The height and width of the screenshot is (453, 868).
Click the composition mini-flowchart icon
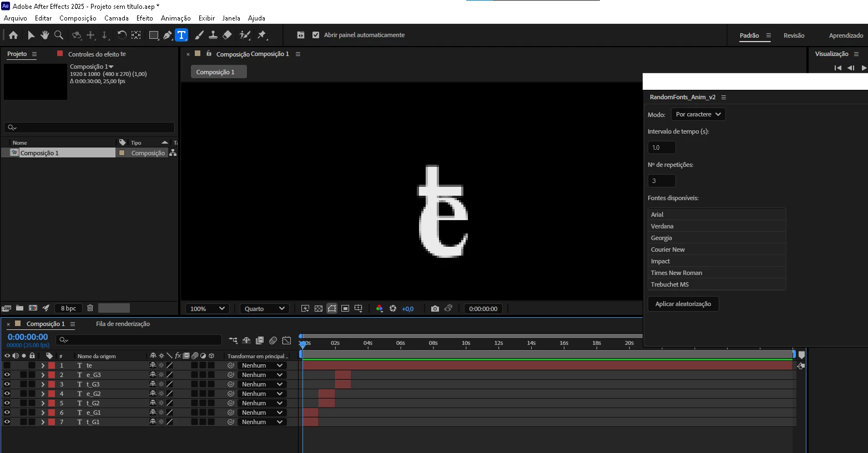click(x=233, y=340)
